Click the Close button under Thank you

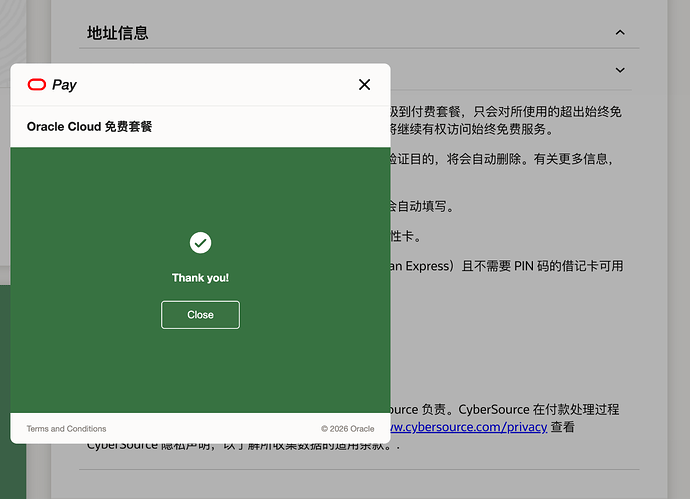click(200, 315)
